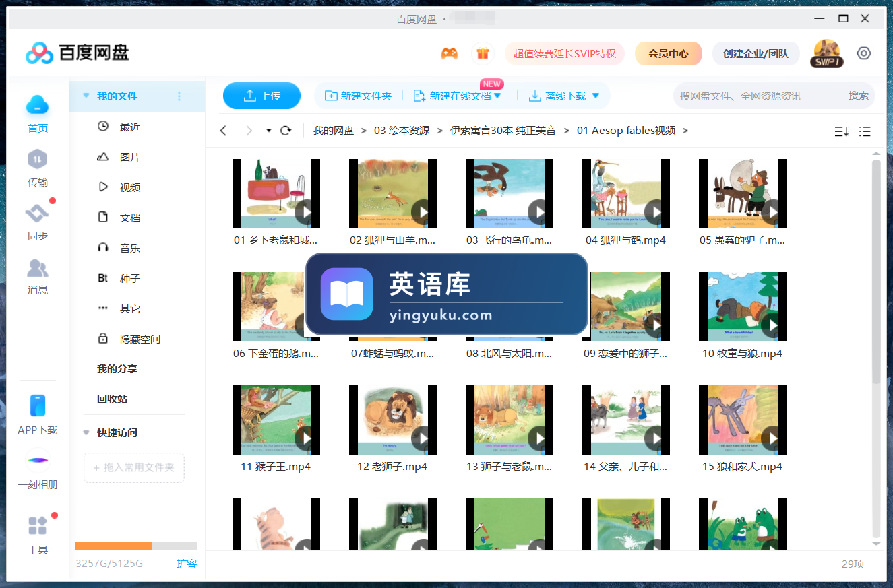Image resolution: width=893 pixels, height=588 pixels.
Task: Select the 05 愚蠢的驴子 video thumbnail
Action: tap(743, 193)
